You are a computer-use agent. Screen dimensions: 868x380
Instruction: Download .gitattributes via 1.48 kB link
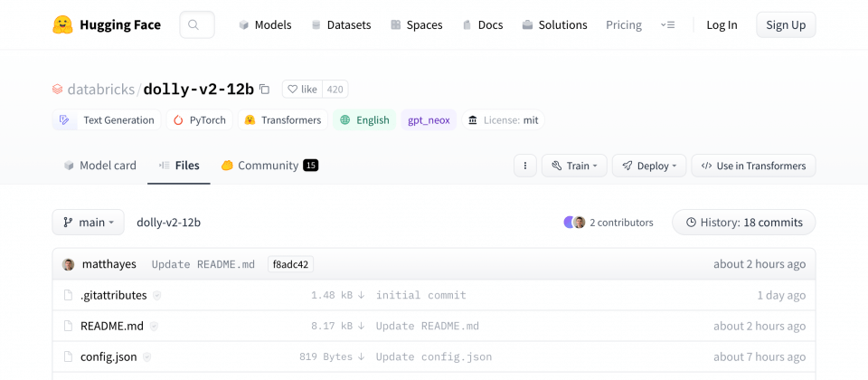click(337, 295)
